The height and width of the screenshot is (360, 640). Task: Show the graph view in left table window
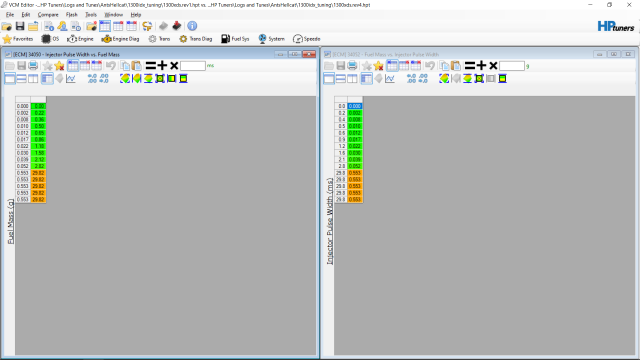click(x=71, y=78)
